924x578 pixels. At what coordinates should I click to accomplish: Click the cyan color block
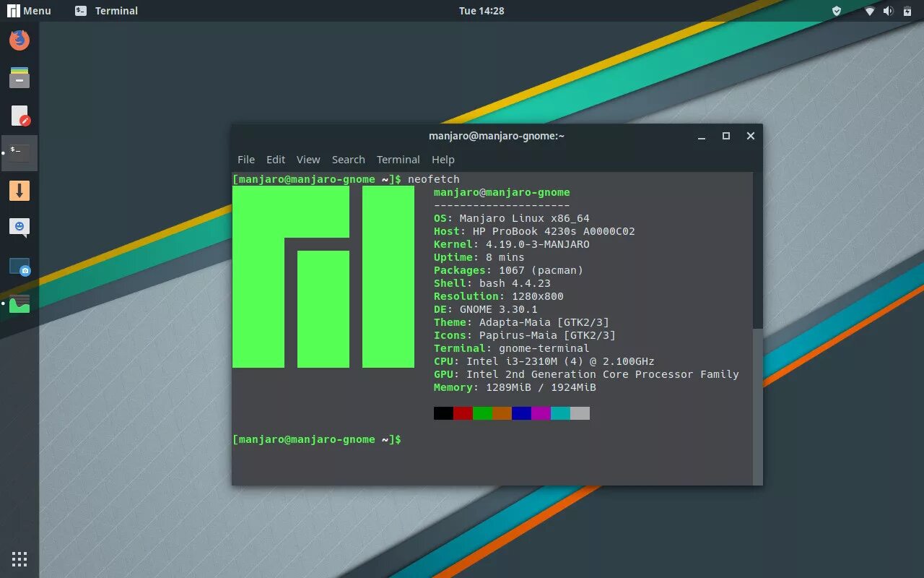(x=560, y=413)
